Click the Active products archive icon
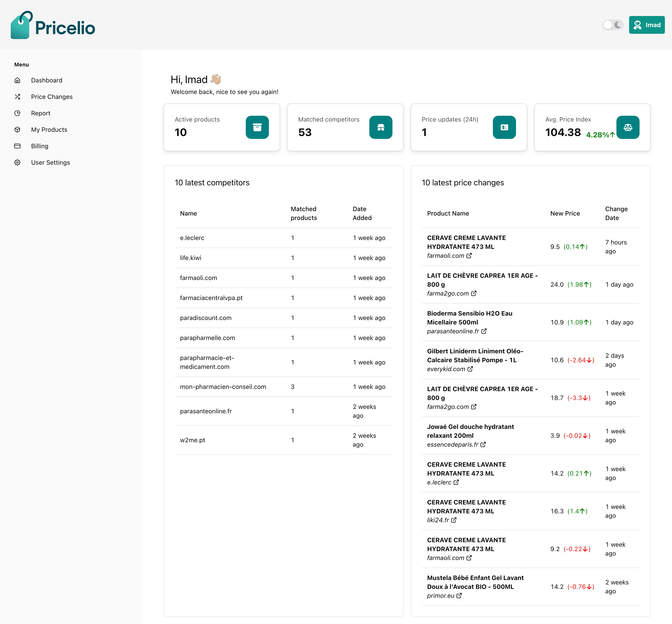 click(257, 127)
